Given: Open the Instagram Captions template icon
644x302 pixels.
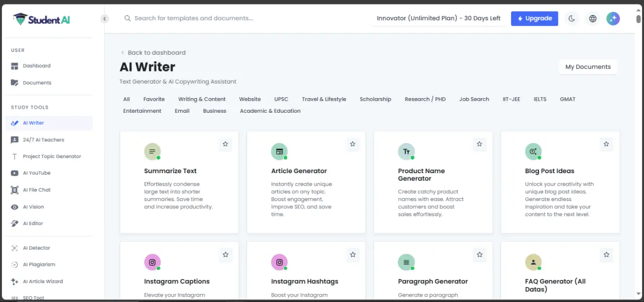Looking at the screenshot, I should click(x=152, y=262).
